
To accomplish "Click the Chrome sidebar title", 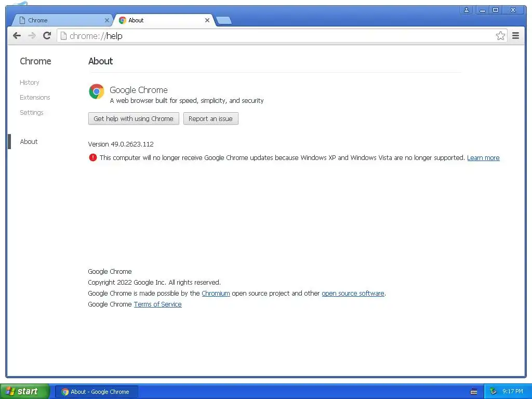I will pyautogui.click(x=36, y=61).
